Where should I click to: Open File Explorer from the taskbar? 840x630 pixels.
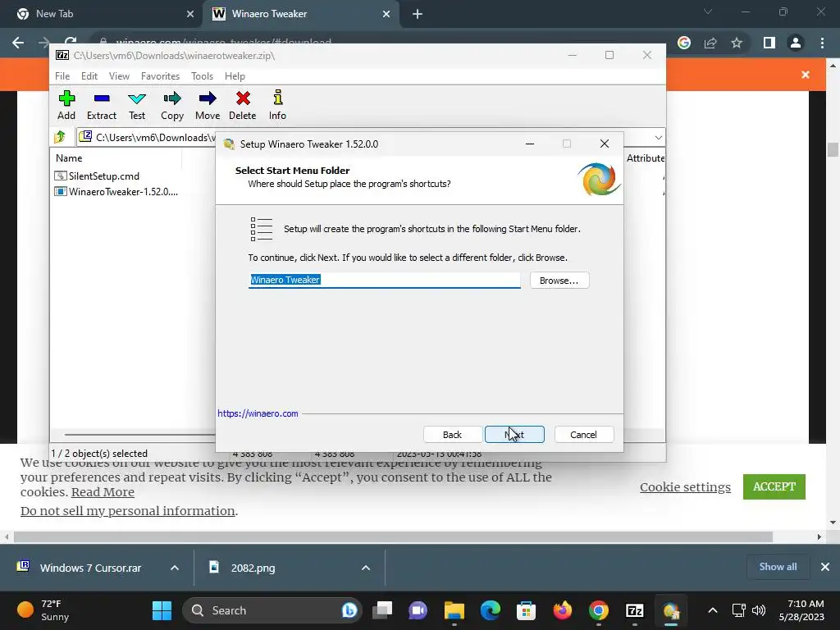tap(454, 610)
